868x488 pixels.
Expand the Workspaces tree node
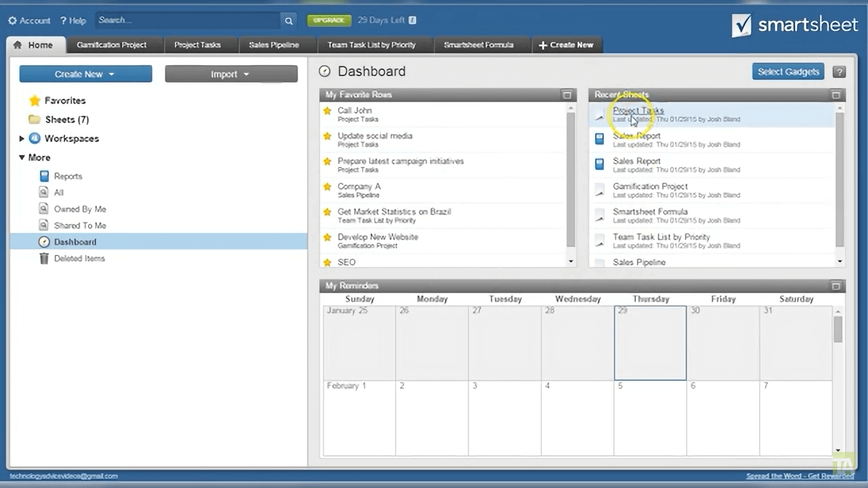click(x=21, y=139)
